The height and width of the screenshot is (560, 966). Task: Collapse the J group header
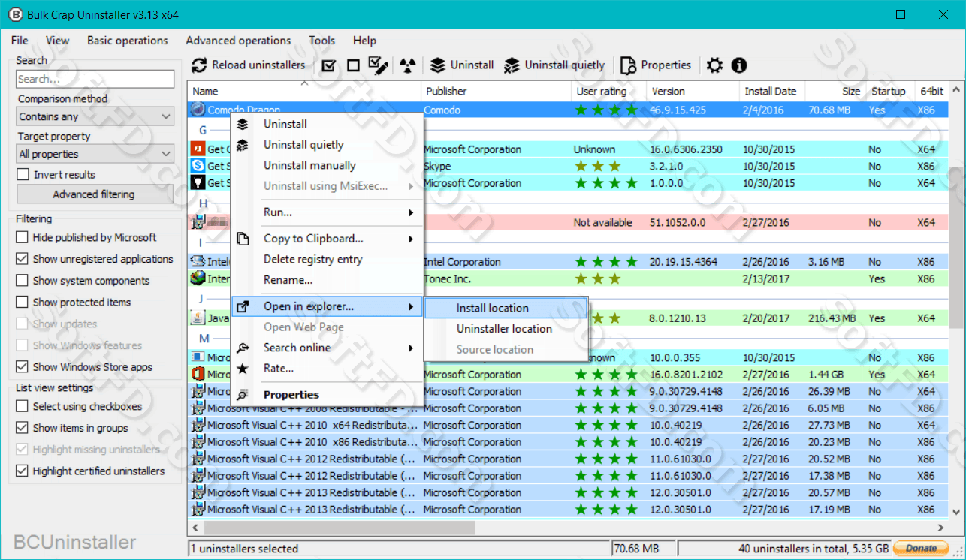coord(201,299)
